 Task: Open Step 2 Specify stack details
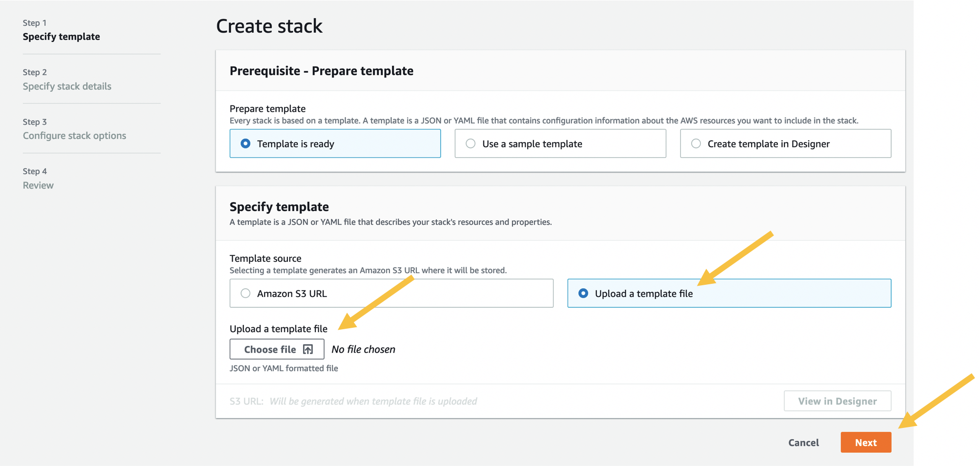click(67, 86)
